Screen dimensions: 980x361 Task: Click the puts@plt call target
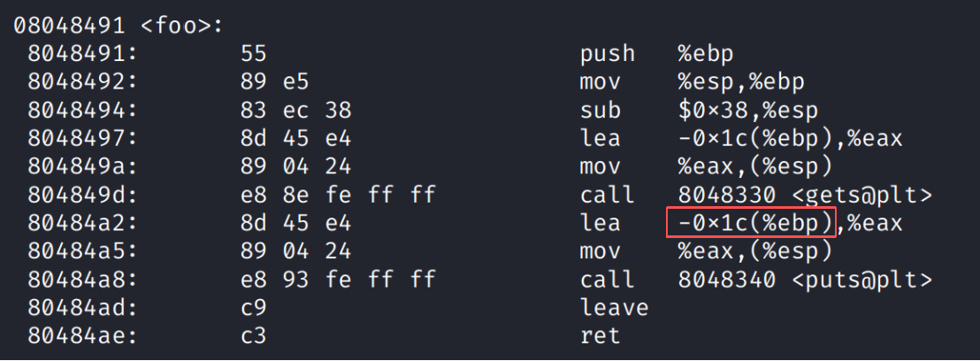[804, 280]
